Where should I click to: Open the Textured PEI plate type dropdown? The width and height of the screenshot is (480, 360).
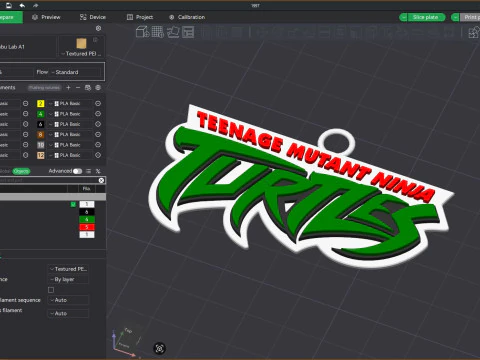[x=81, y=54]
